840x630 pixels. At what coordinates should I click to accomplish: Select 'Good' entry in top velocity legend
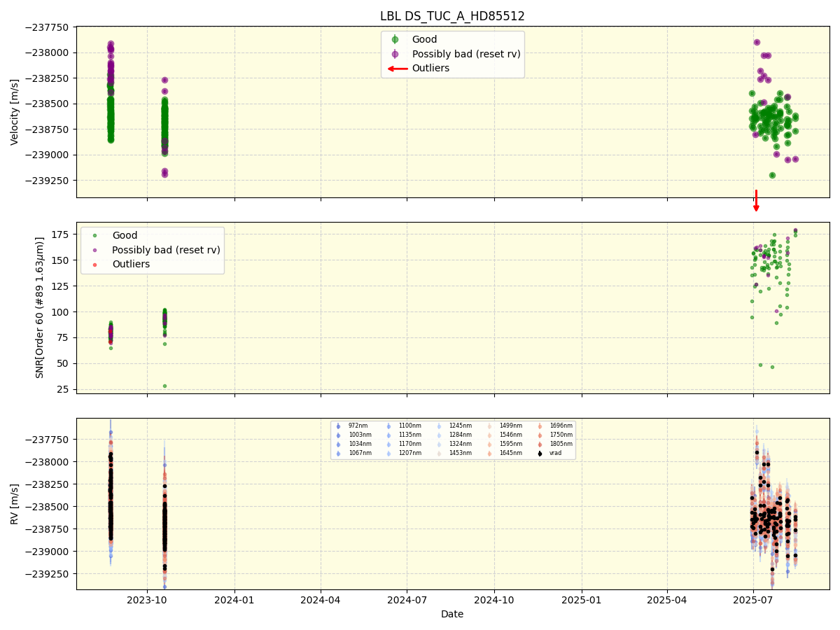(x=424, y=40)
